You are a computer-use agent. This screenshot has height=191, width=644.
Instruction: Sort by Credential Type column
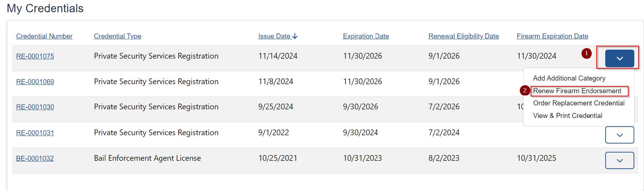(x=117, y=36)
